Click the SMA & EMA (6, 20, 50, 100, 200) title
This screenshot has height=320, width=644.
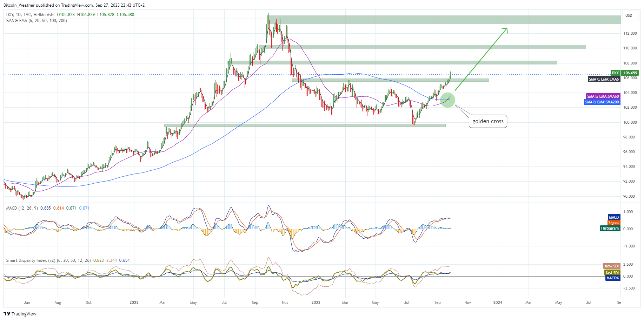(x=36, y=21)
